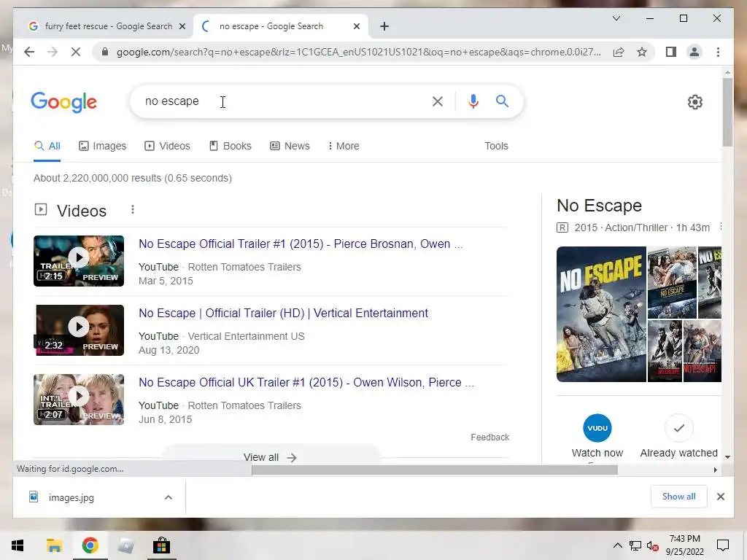Screen dimensions: 747x560
Task: Open Chrome side panel
Action: click(x=671, y=52)
